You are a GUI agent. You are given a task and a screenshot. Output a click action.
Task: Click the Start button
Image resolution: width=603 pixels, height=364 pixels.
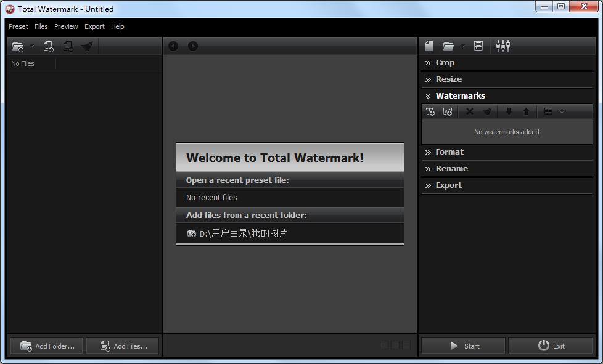(464, 346)
